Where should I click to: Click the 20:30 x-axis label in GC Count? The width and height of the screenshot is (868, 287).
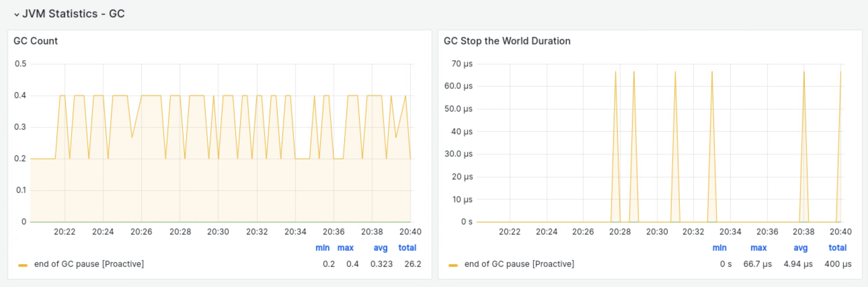click(218, 232)
